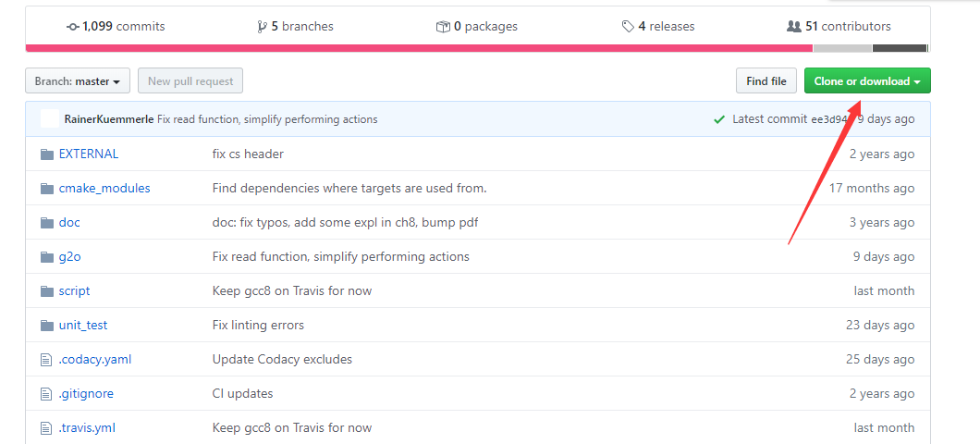Viewport: 980px width, 444px height.
Task: Open commit message 'Fix linting errors'
Action: (x=258, y=326)
